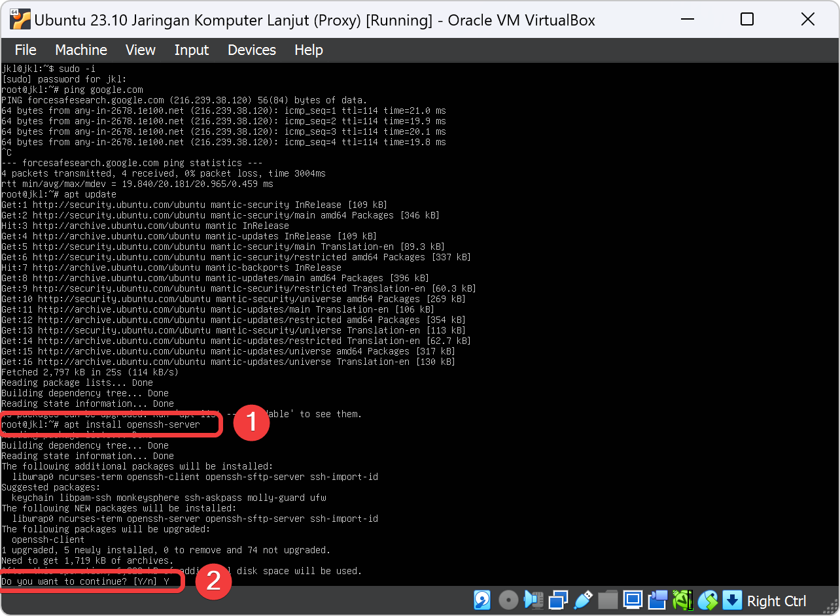Click the 'Do you want to continue? [Y/n]' prompt
Viewport: 840px width, 616px height.
click(85, 581)
